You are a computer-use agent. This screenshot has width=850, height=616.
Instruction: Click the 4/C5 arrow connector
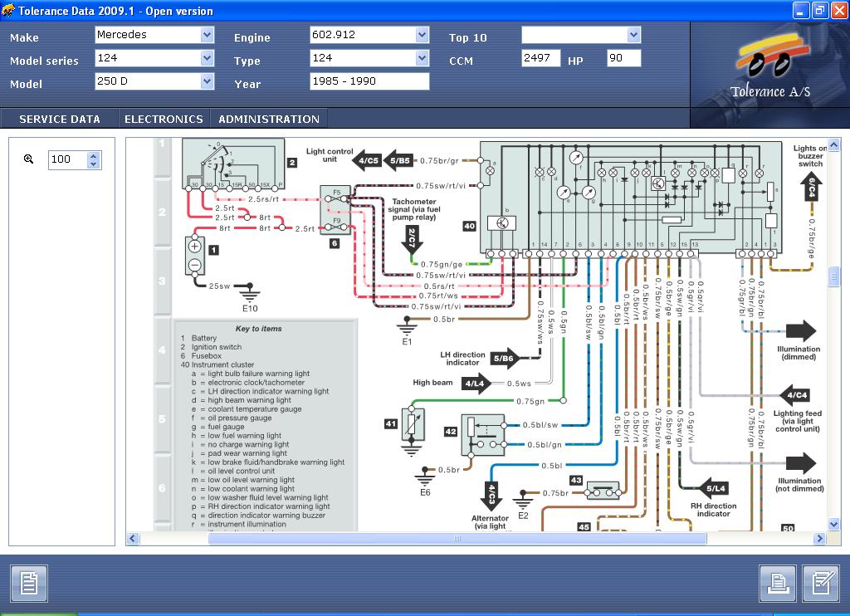tap(366, 160)
